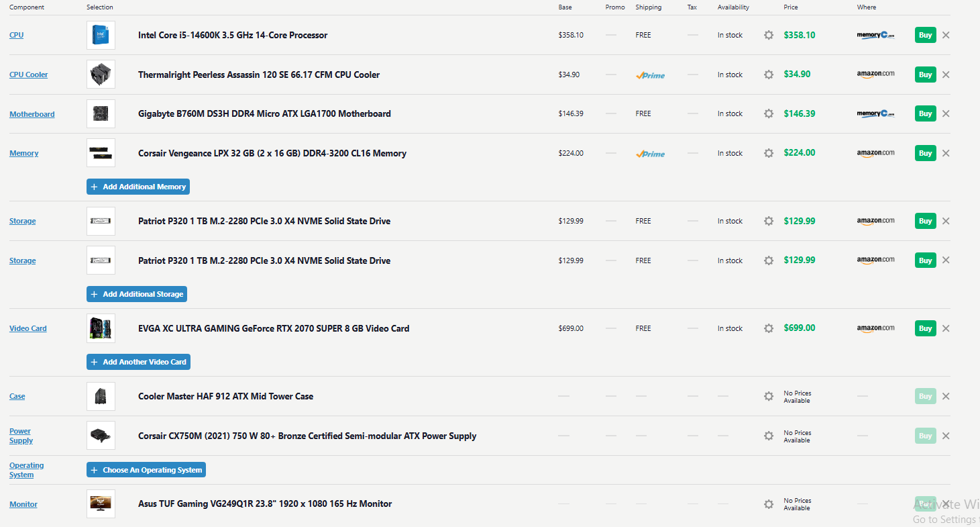Open the CPU Cooler component link
Screen dimensions: 980x527
[29, 75]
